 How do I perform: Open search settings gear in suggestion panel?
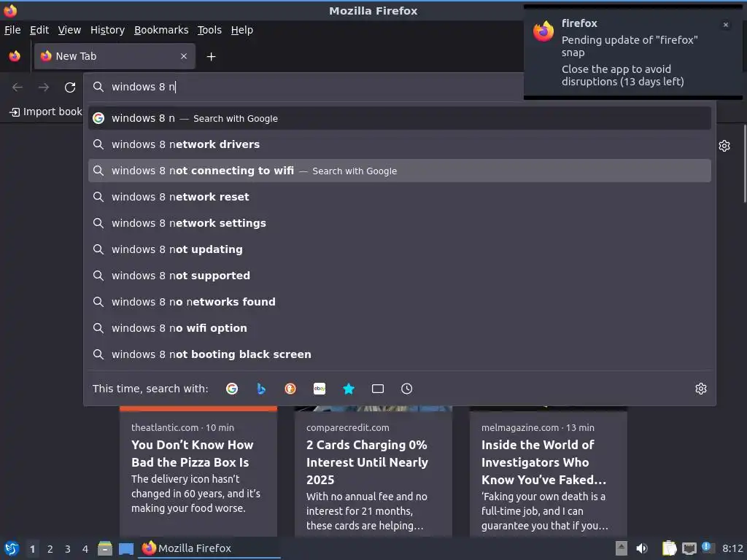[x=701, y=389]
